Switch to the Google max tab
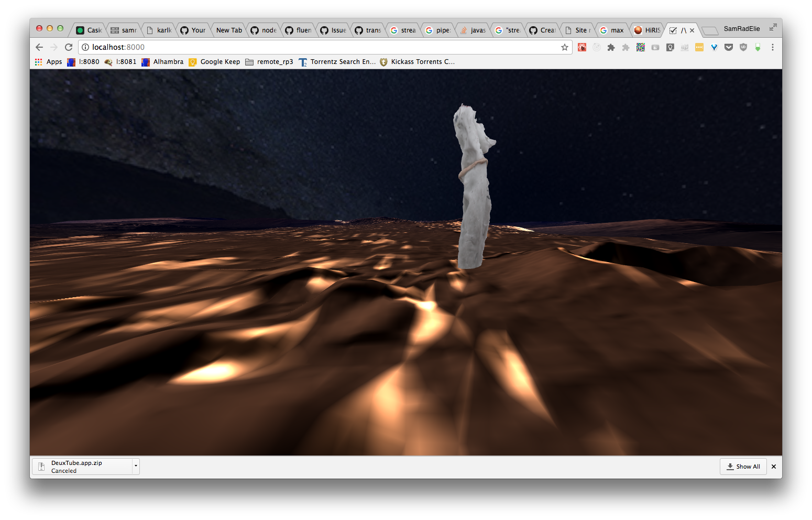 (613, 30)
